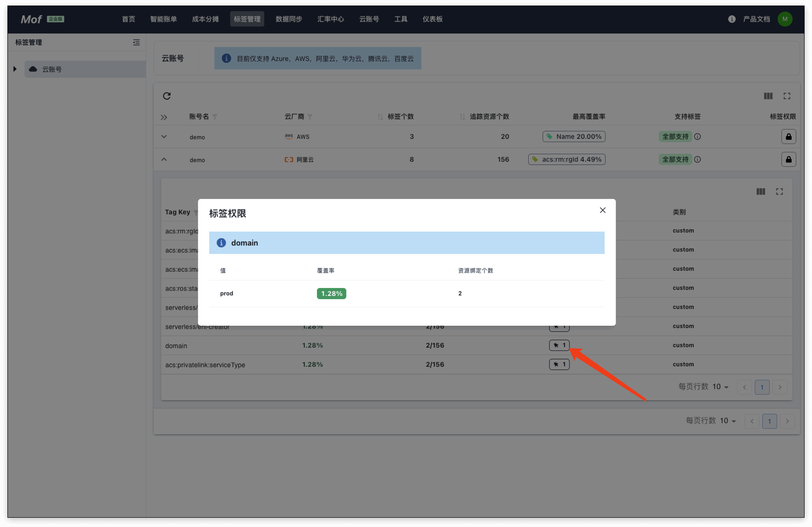Click the info icon next to 产品文档

(731, 19)
